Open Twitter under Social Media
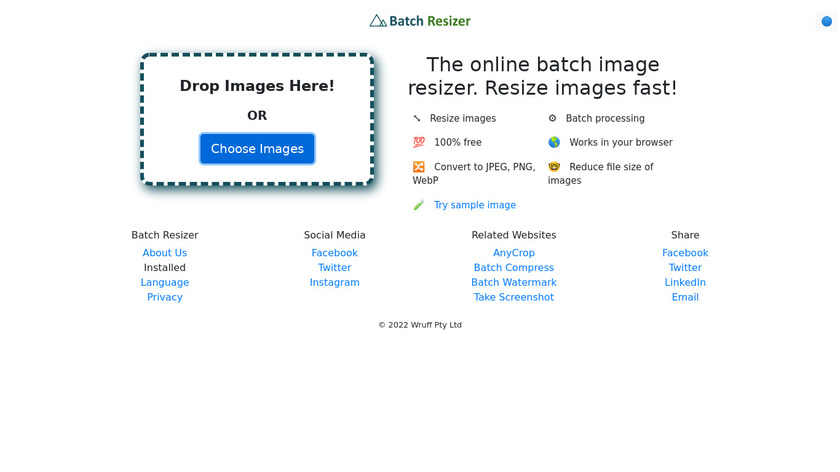Image resolution: width=840 pixels, height=472 pixels. [x=334, y=267]
